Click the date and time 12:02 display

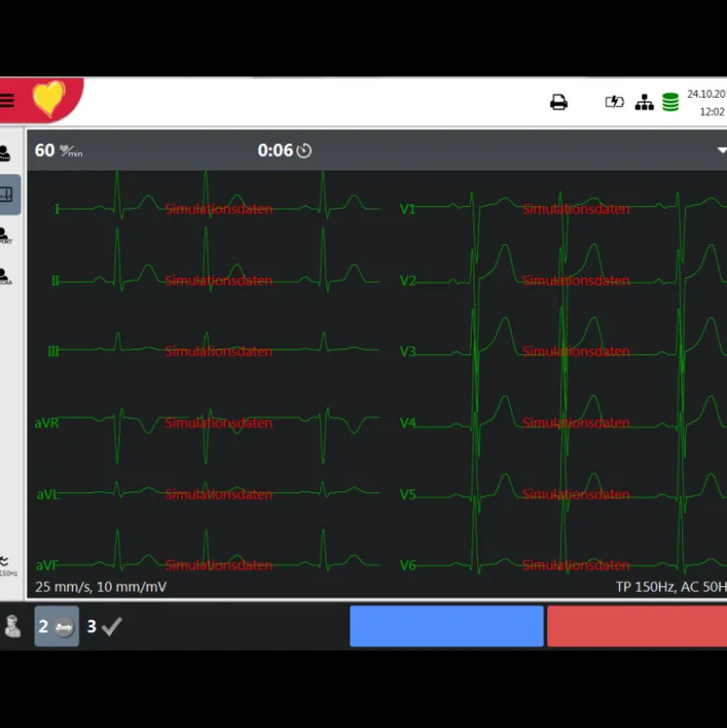pos(706,103)
